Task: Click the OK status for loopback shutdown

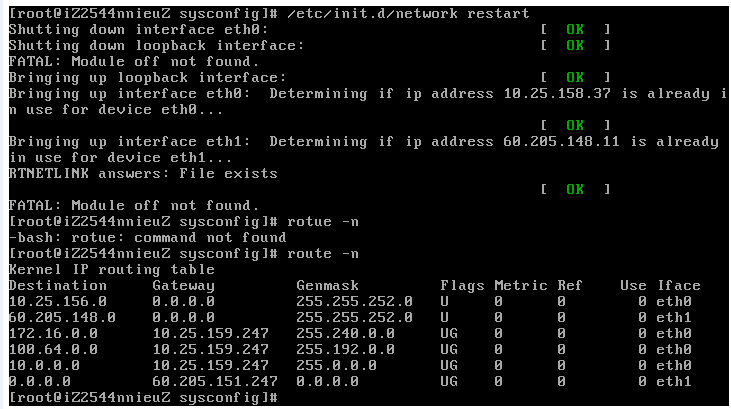Action: (x=575, y=45)
